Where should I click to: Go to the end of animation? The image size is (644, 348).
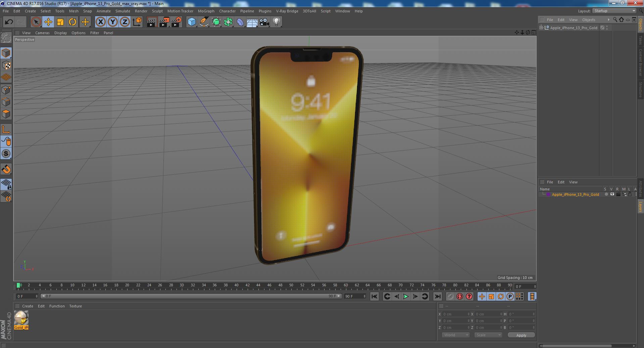coord(437,296)
